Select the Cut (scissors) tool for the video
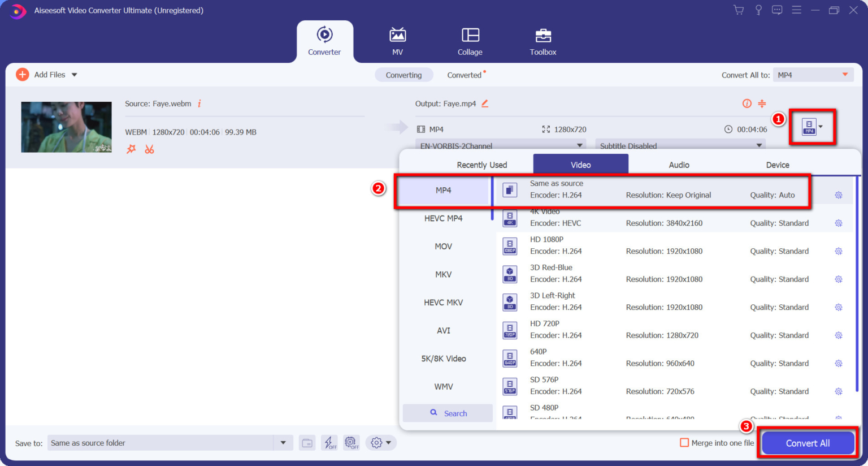868x466 pixels. (149, 149)
